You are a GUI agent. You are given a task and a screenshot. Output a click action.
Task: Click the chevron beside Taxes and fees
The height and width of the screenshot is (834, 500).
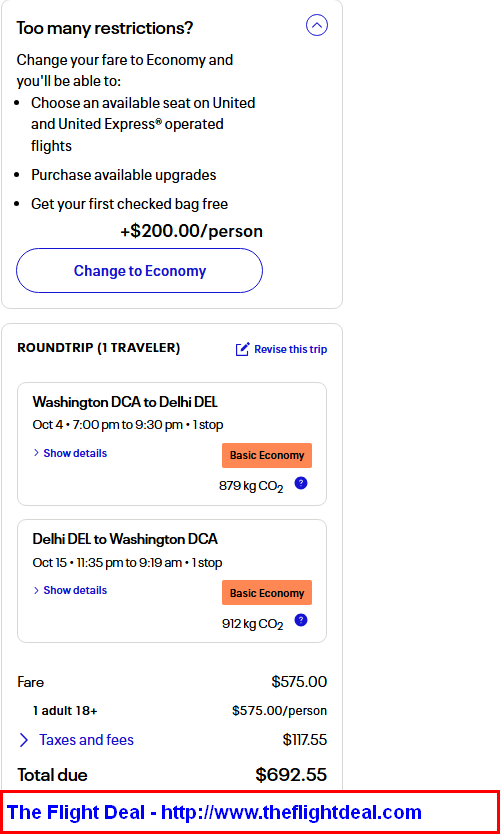click(x=24, y=740)
